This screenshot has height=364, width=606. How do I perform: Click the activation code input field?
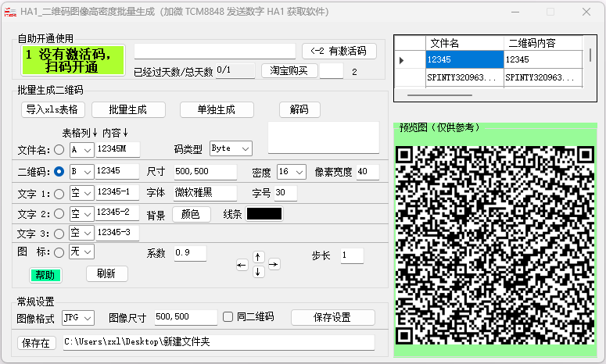click(215, 51)
